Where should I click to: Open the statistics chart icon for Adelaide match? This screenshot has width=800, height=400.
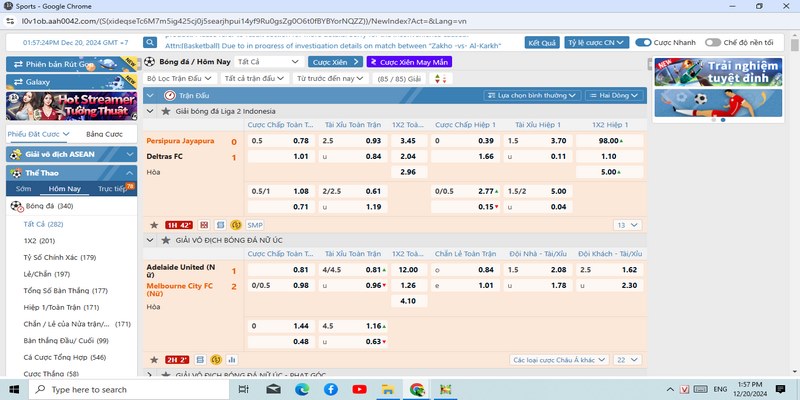click(232, 359)
